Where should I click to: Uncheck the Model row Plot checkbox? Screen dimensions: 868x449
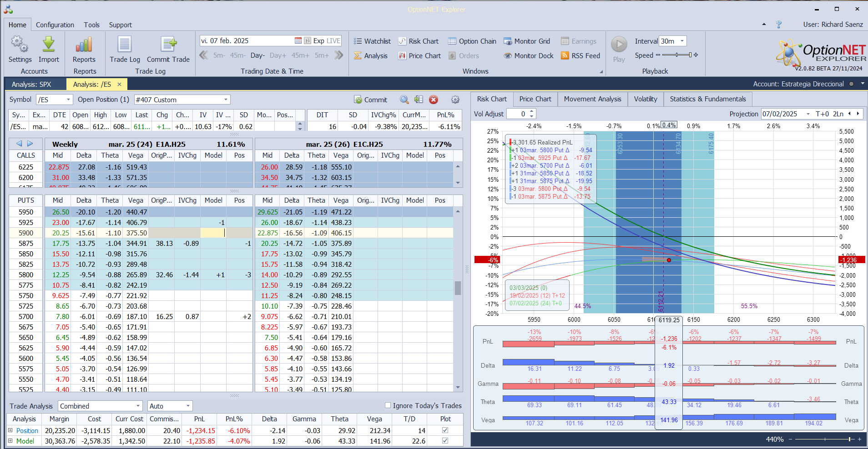coord(445,441)
